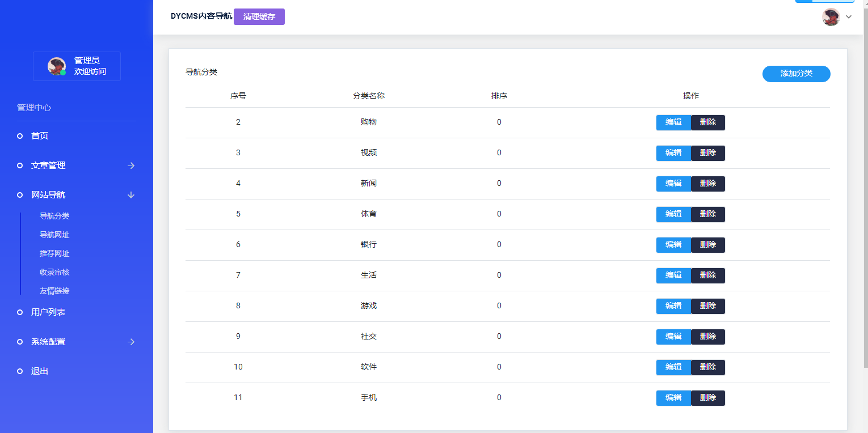This screenshot has width=868, height=433.
Task: Go to the 推荐网址 submenu item
Action: [x=54, y=253]
